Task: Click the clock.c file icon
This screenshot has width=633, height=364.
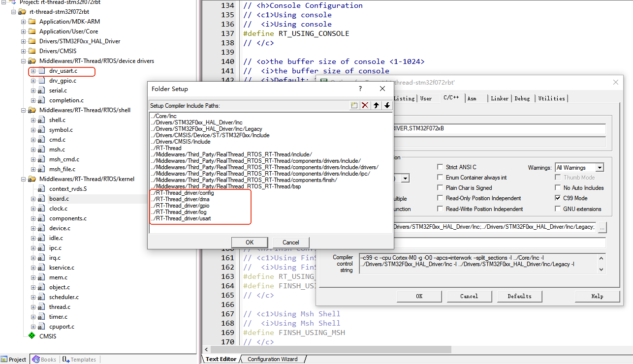Action: [x=42, y=209]
